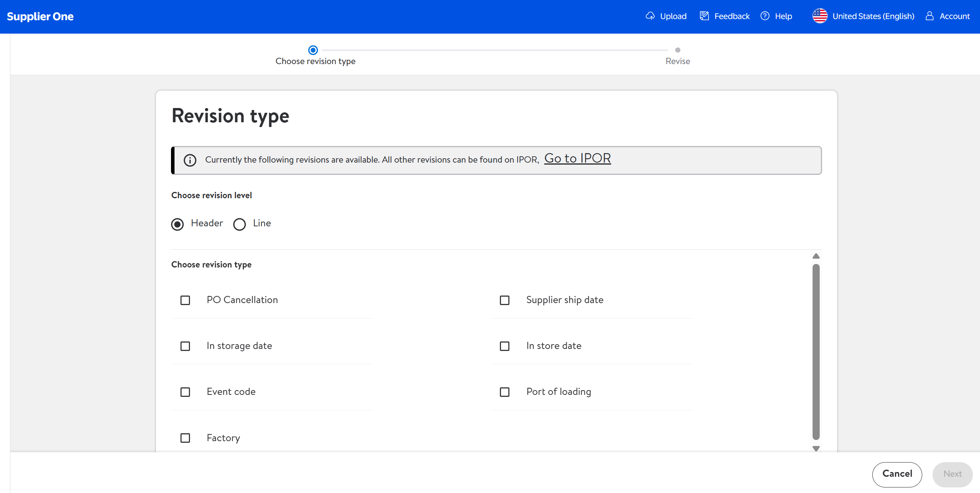Open the Help menu item
Screen dimensions: 980x493
pyautogui.click(x=783, y=16)
